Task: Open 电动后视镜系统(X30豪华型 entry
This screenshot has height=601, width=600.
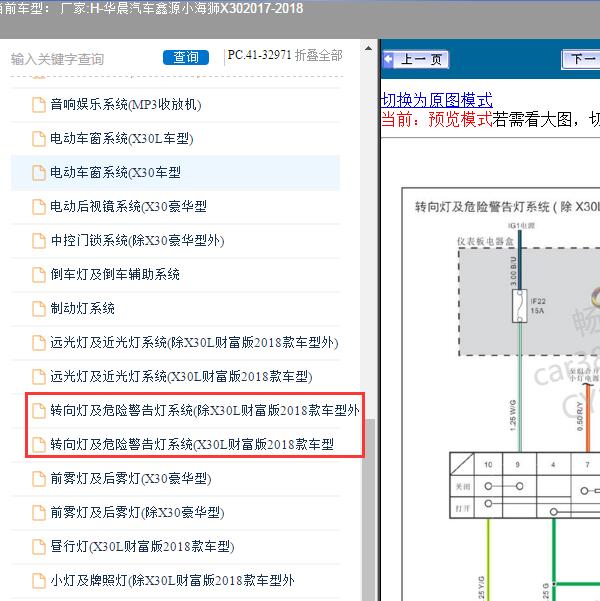Action: [128, 207]
